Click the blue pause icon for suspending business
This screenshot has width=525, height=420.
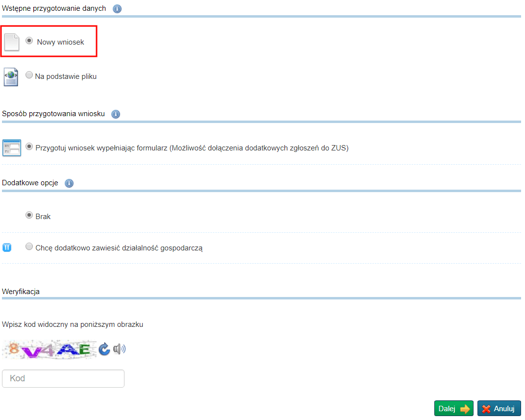click(x=7, y=247)
